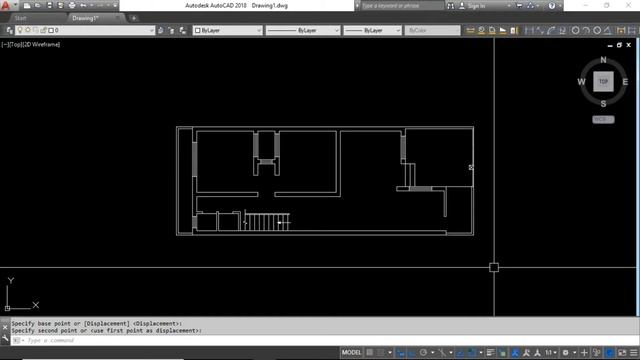Screen dimensions: 640x360
Task: Open the ByLayer lineweight dropdown
Action: tap(372, 30)
